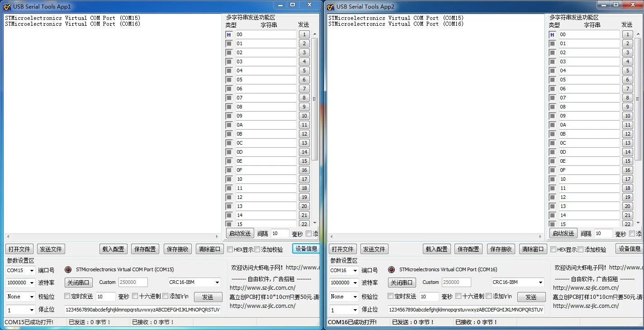Image resolution: width=644 pixels, height=330 pixels.
Task: Click 保存配置 button in App2
Action: point(469,249)
